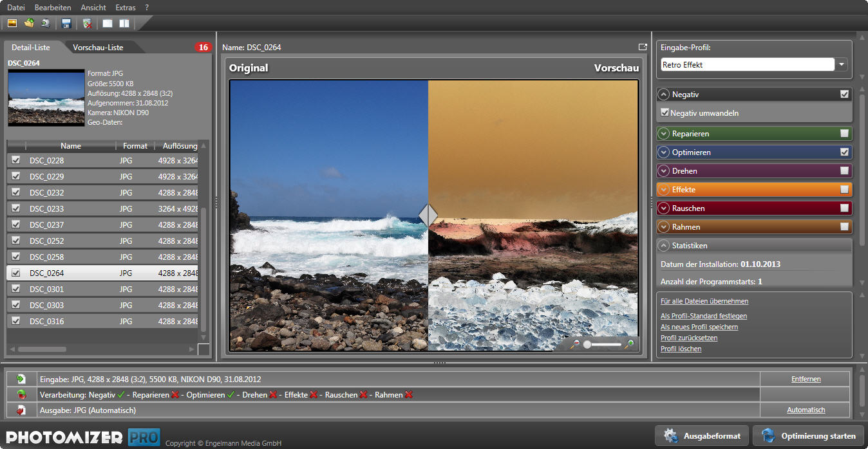Uncheck the 'Negativ umwandeln' checkbox

tap(665, 113)
